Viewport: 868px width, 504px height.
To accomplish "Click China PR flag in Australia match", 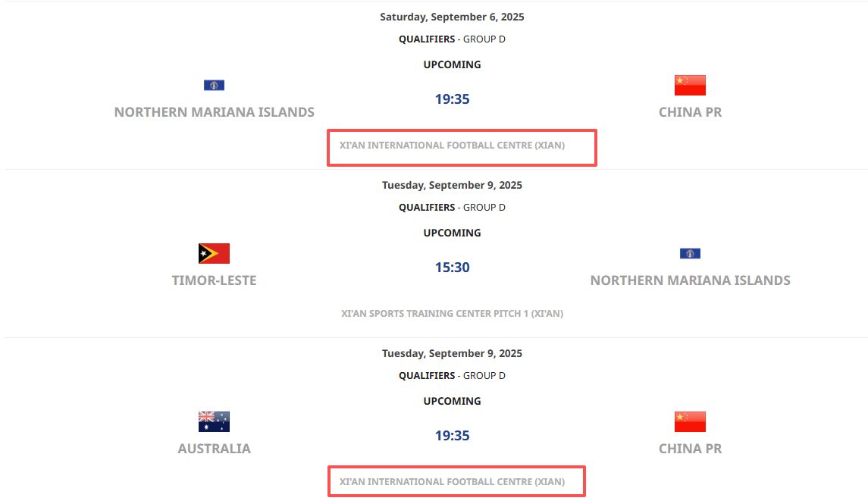I will (690, 421).
